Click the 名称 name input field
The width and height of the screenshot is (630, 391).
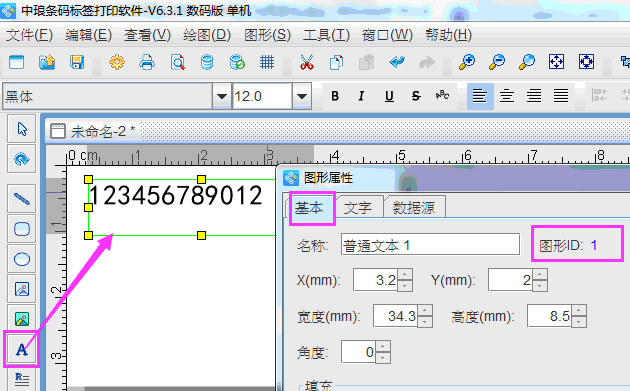(430, 244)
